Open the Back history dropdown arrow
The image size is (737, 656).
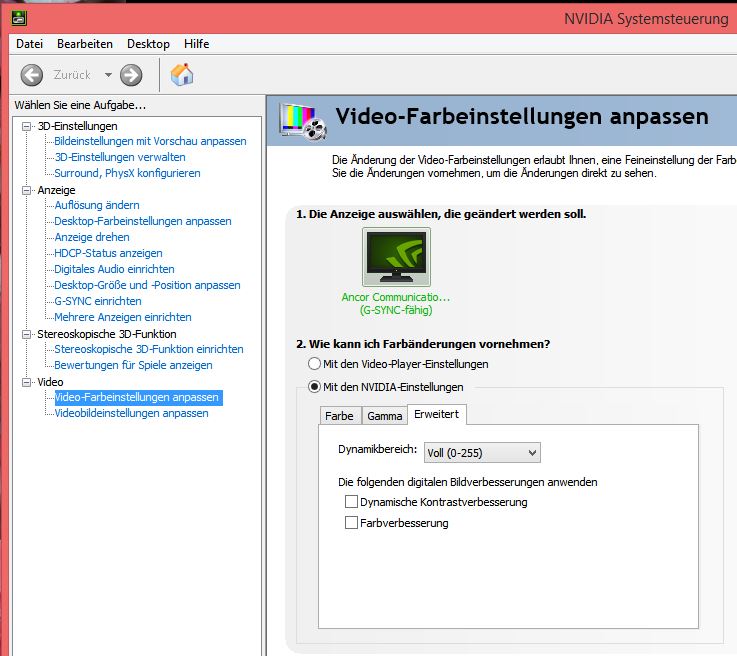coord(108,75)
